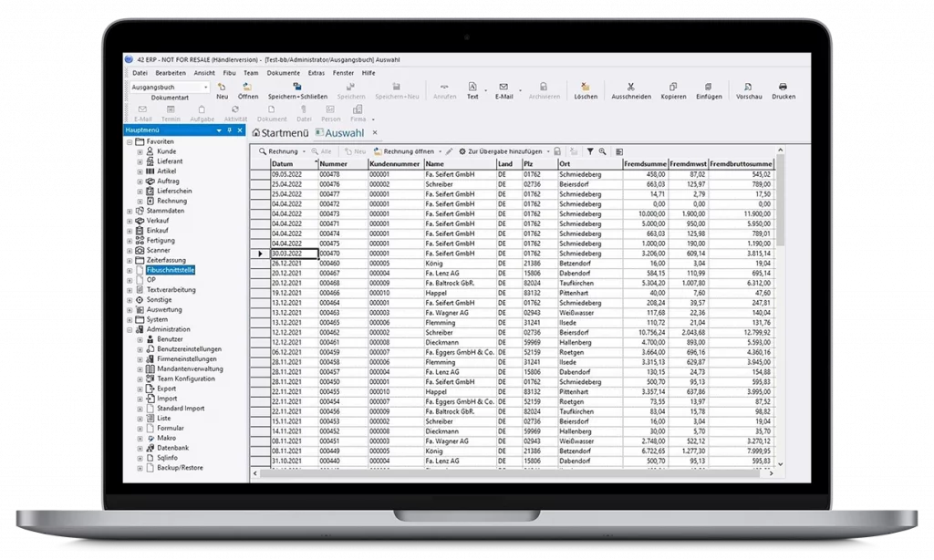Select Datenbank under Administration
This screenshot has height=560, width=934.
click(172, 448)
